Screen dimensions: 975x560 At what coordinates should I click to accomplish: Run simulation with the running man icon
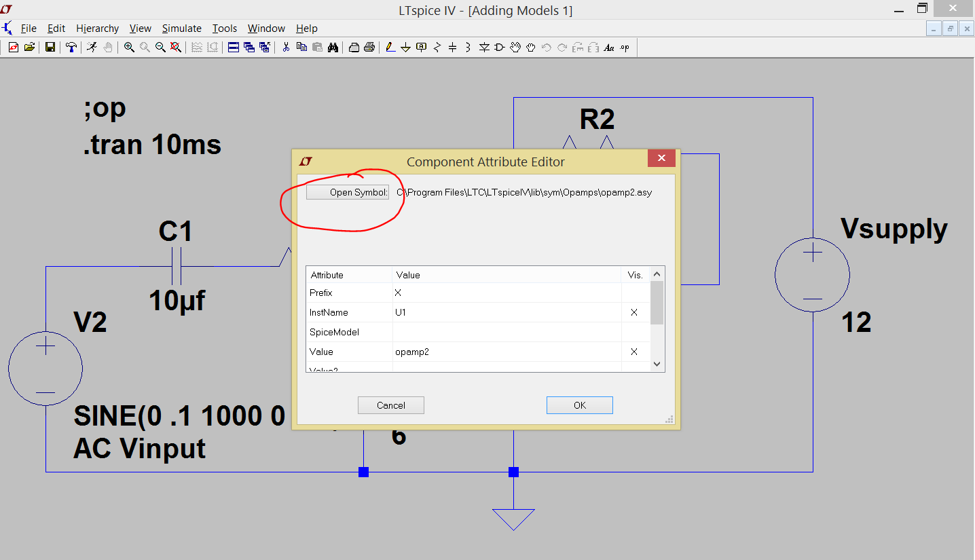[92, 48]
